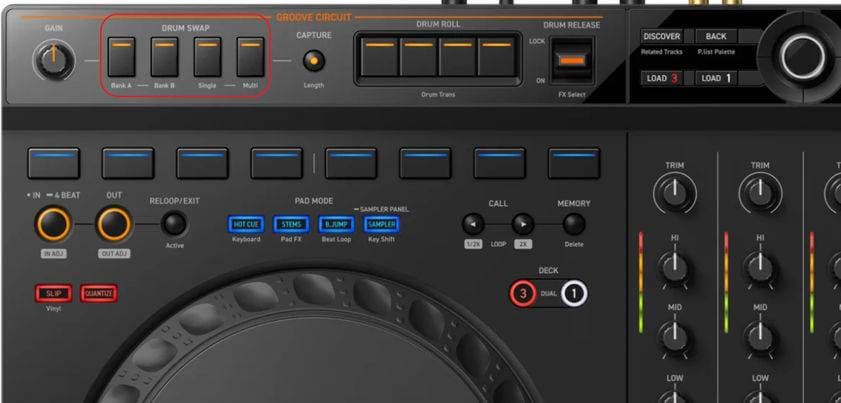Select Sampler pad mode
841x403 pixels.
pyautogui.click(x=380, y=225)
